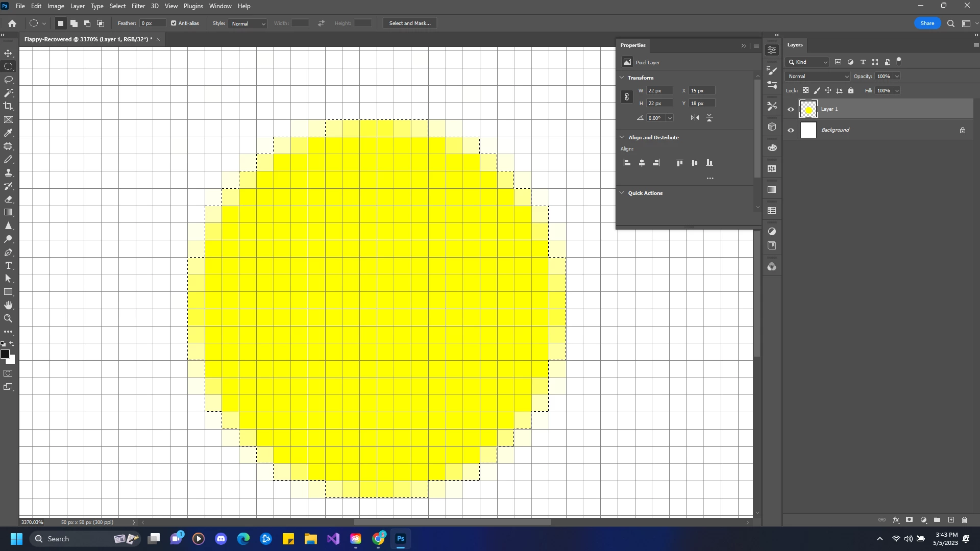Select the Move tool
Image resolution: width=980 pixels, height=551 pixels.
(x=9, y=54)
